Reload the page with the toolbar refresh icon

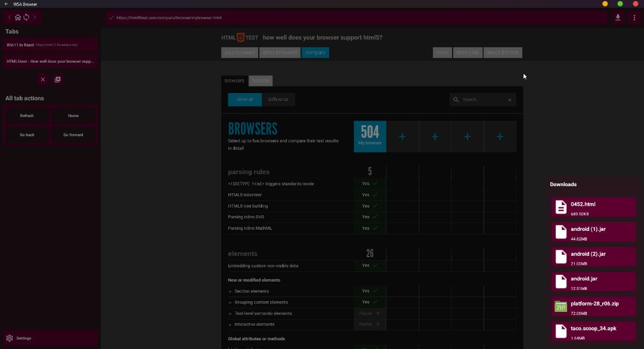26,17
